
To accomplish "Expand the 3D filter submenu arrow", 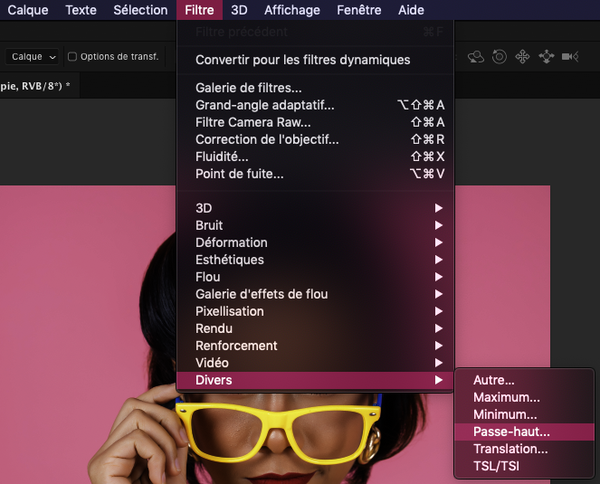I will coord(439,208).
